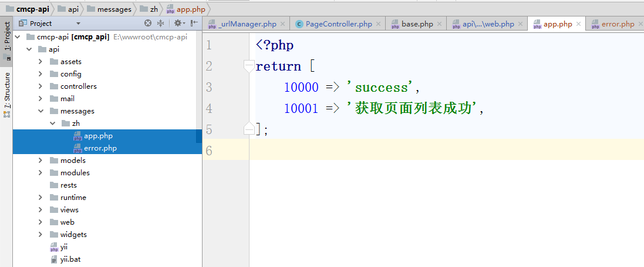This screenshot has height=267, width=644.
Task: Select app.php in the project tree
Action: click(x=107, y=136)
